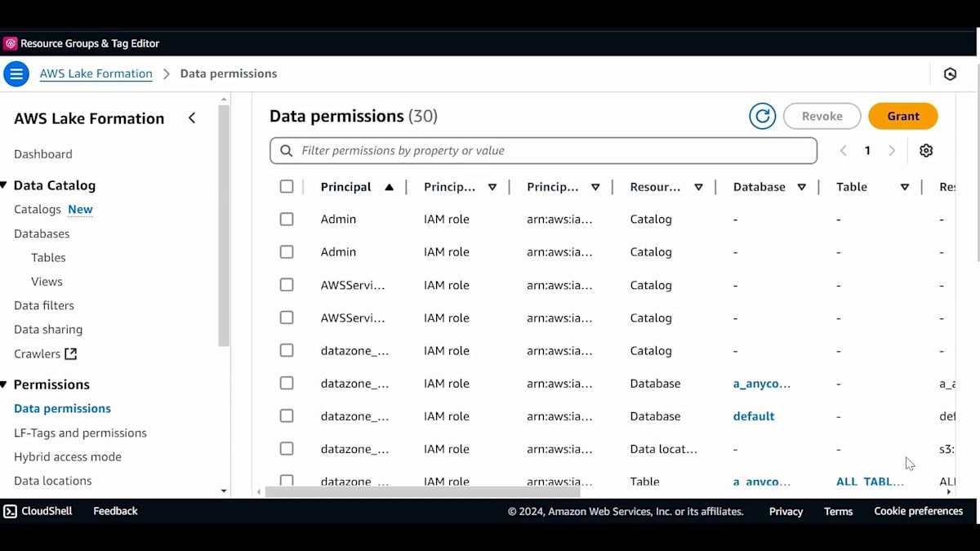Open Privacy link in footer
The width and height of the screenshot is (980, 551).
[786, 512]
